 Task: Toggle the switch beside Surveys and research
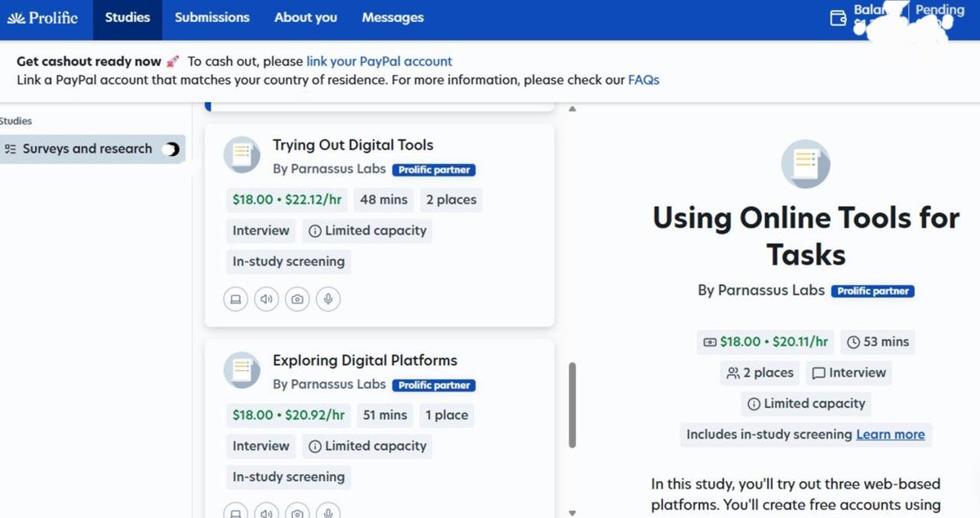[171, 150]
